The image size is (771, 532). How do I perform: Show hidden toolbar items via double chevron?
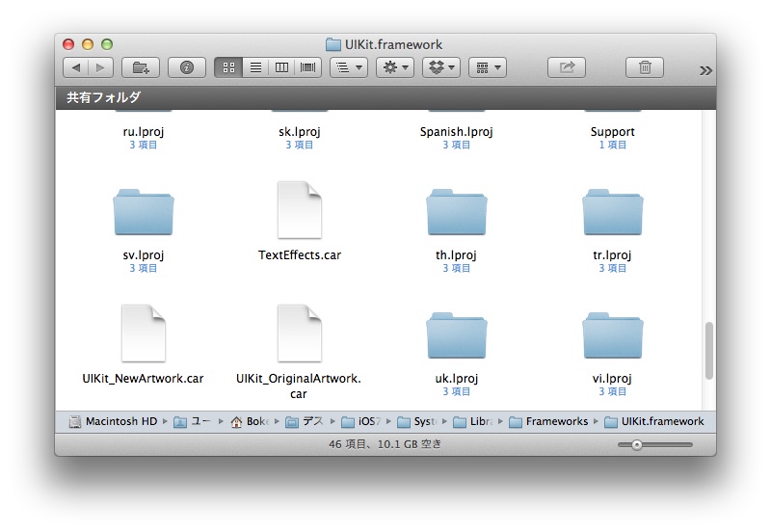(705, 70)
